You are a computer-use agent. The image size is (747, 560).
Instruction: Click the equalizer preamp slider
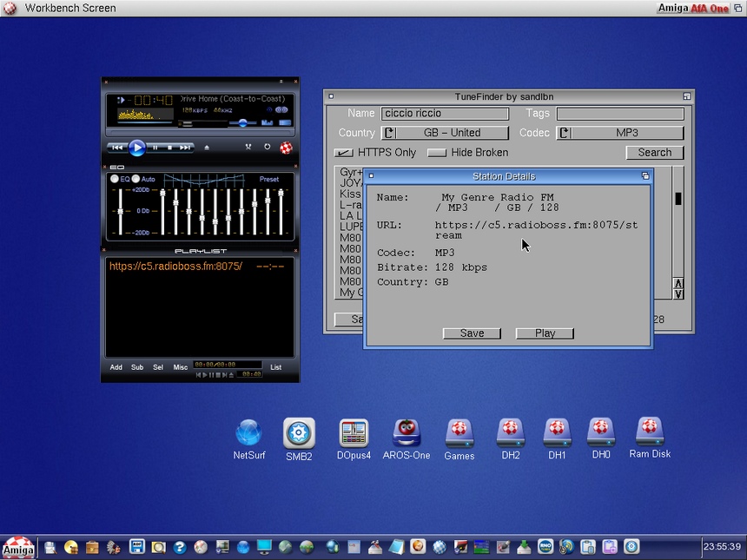[x=121, y=212]
